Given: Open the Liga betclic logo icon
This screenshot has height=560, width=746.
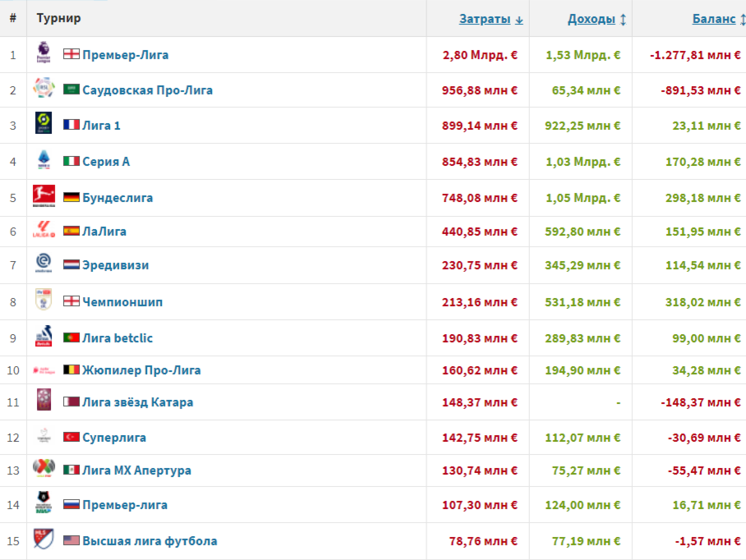Looking at the screenshot, I should coord(44,336).
